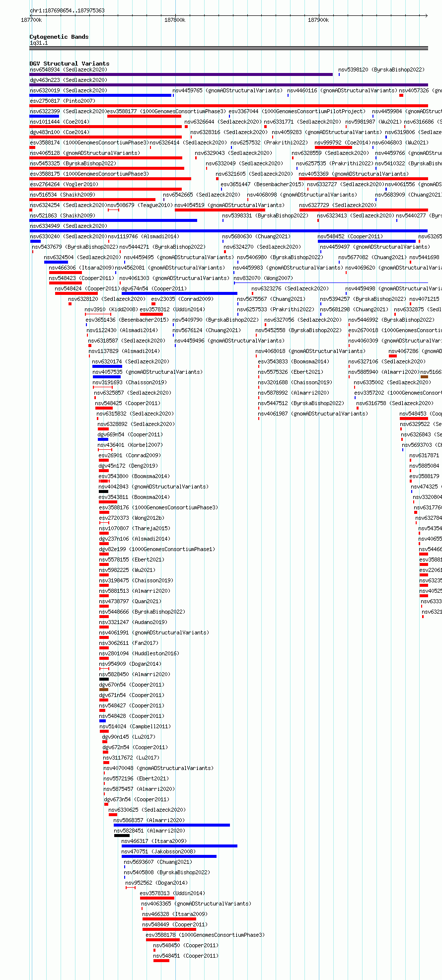442x980 pixels.
Task: Click the nsv999792 (Coe2014) label
Action: 343,143
